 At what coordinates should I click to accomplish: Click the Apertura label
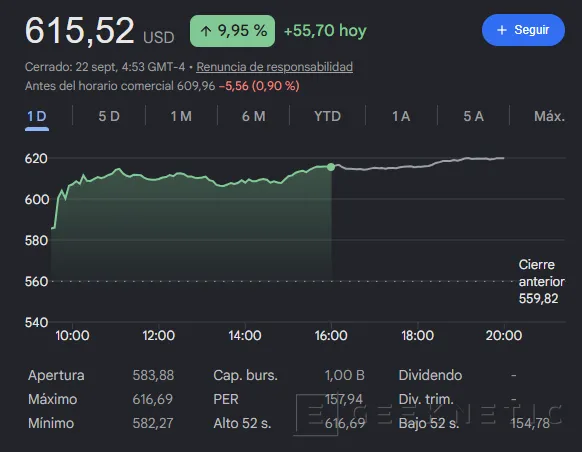tap(56, 375)
